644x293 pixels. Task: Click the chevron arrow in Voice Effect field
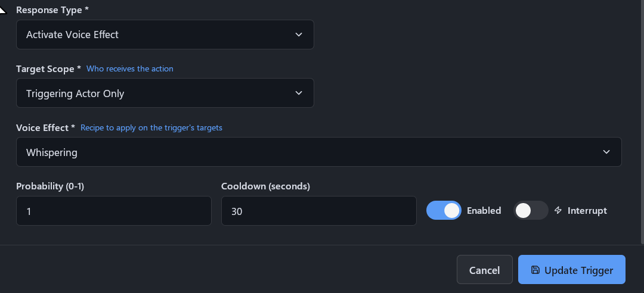(x=606, y=152)
